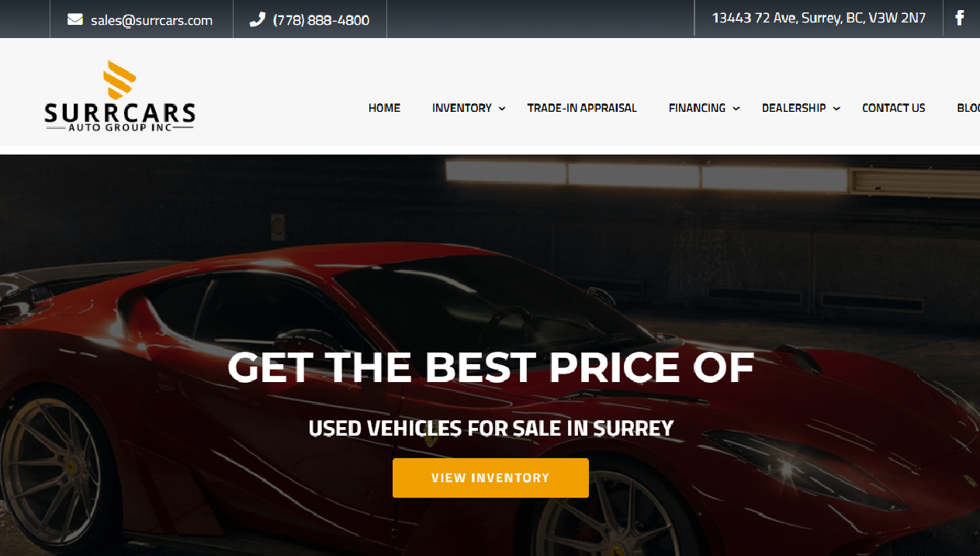
Task: Click the Surrcars Auto Group logo
Action: tap(120, 96)
